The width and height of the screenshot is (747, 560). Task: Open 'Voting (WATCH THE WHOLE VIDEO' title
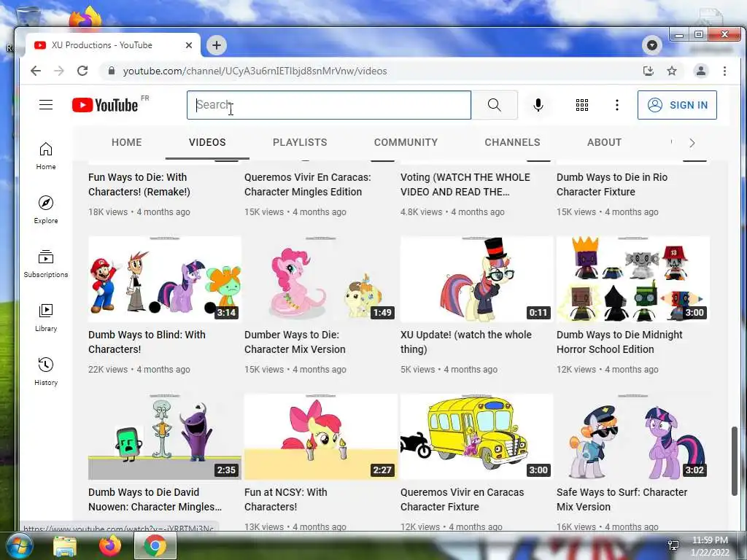(x=465, y=184)
